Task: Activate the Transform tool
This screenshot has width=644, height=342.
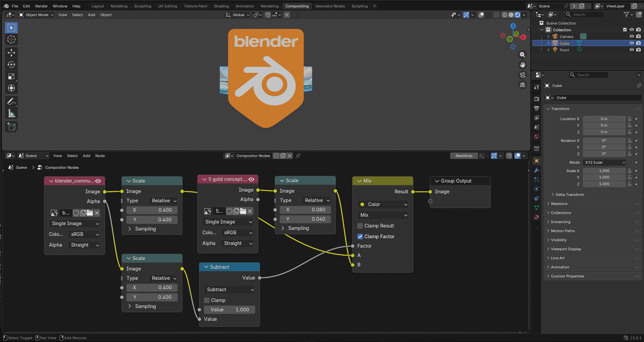Action: point(11,88)
